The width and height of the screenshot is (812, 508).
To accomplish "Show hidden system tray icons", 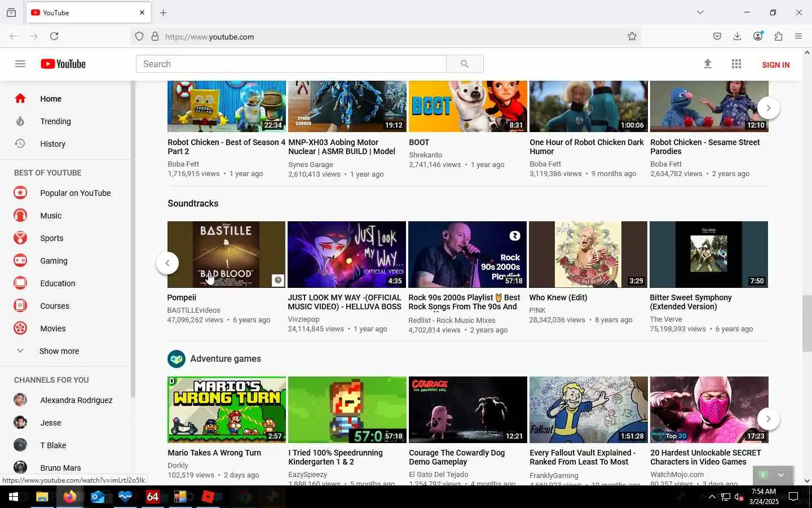I will pos(712,497).
